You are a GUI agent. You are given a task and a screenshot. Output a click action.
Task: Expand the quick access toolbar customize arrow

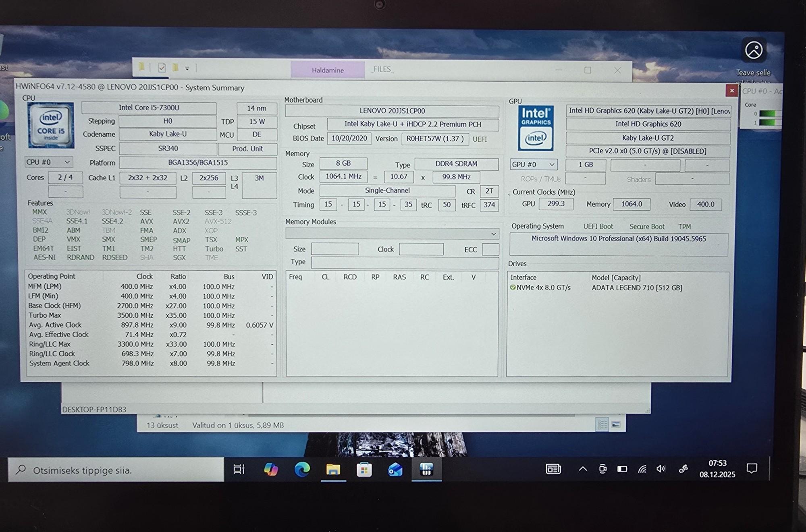click(x=187, y=68)
